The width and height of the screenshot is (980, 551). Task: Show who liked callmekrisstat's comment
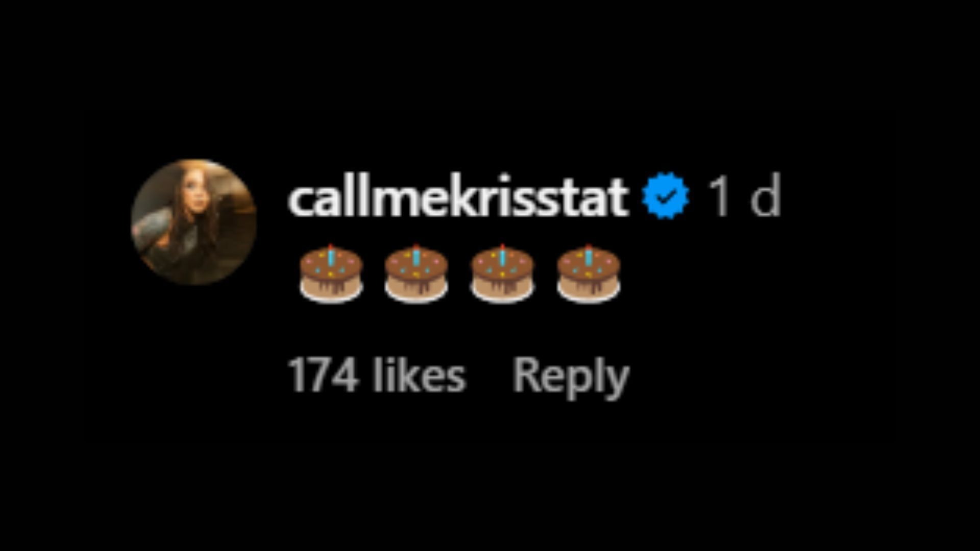377,377
